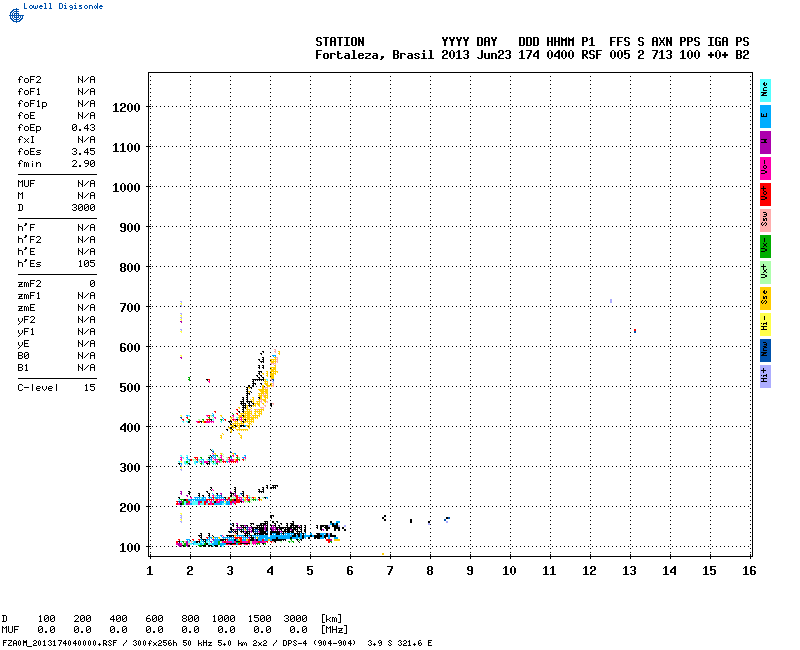Screen dimensions: 800x650
Task: Click the 1200 height axis label
Action: click(x=126, y=108)
